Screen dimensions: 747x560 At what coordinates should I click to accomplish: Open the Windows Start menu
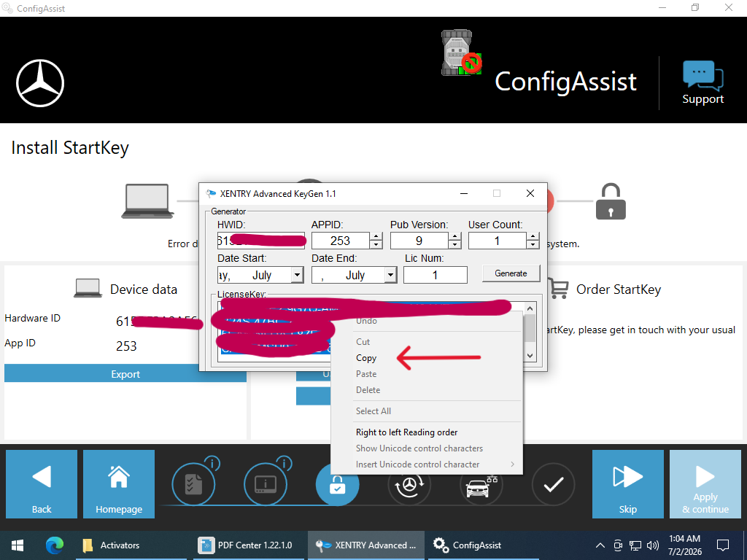(18, 545)
